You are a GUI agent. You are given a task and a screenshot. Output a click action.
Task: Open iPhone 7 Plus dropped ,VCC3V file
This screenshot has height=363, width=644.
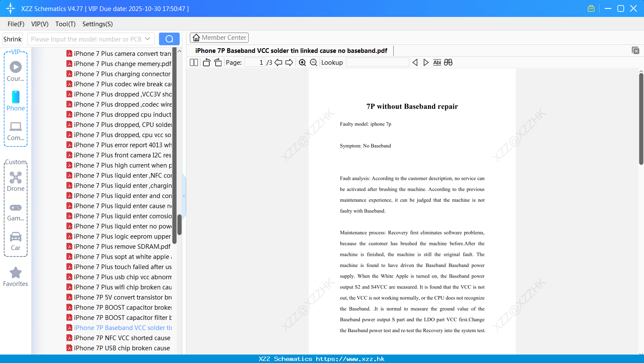coord(119,94)
